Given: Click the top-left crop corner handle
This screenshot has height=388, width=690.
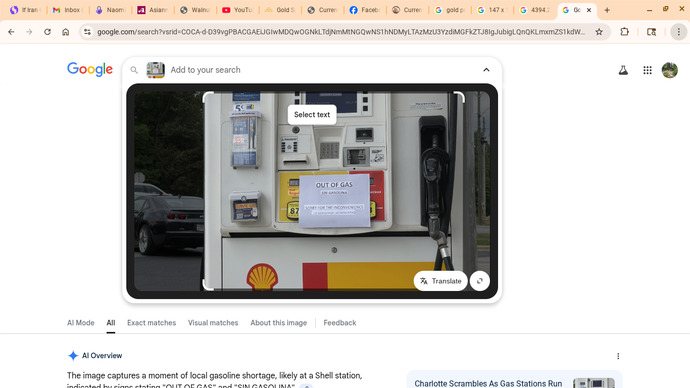Looking at the screenshot, I should [208, 97].
